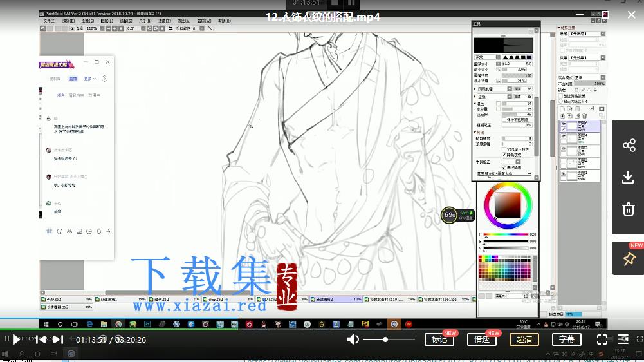
Task: Open the Edge browser in recorded taskbar
Action: [x=89, y=324]
